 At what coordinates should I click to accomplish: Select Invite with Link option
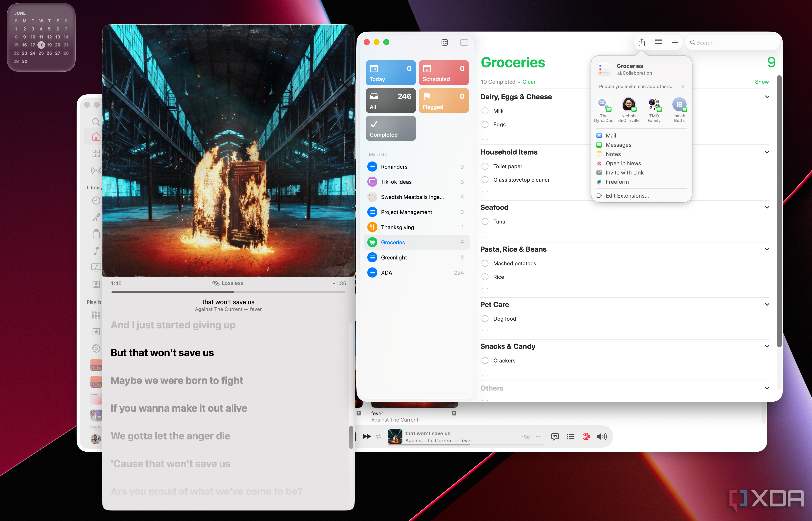point(641,173)
